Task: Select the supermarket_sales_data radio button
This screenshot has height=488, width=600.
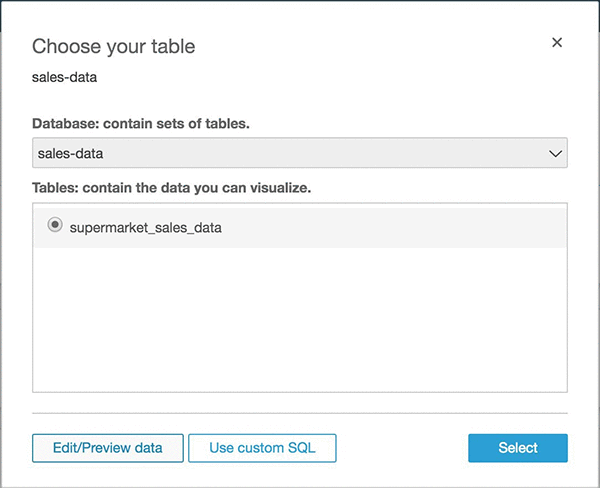Action: pyautogui.click(x=54, y=227)
